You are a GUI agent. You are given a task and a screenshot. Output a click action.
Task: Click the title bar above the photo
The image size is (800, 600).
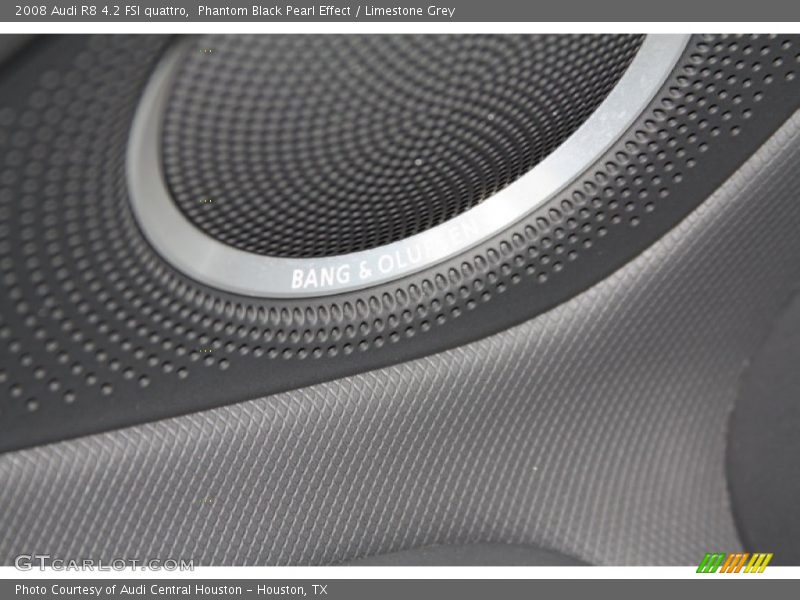point(400,13)
